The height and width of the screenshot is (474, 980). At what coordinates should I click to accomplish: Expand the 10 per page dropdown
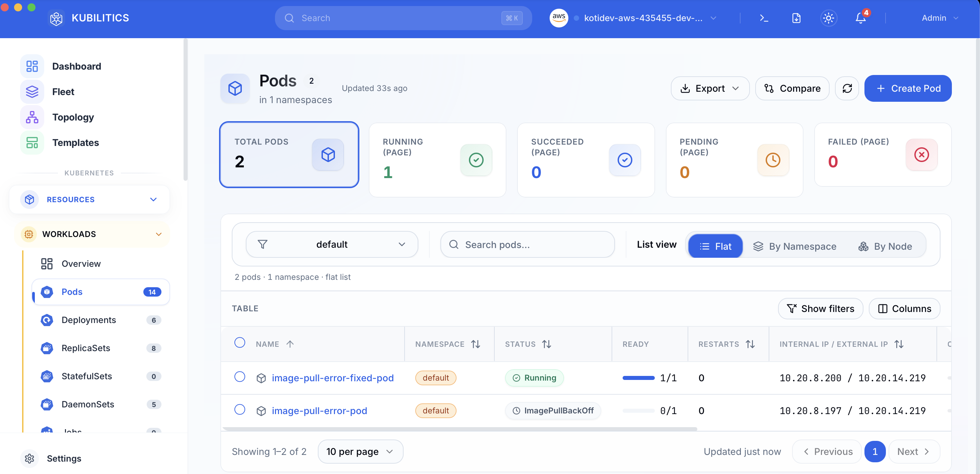[360, 451]
